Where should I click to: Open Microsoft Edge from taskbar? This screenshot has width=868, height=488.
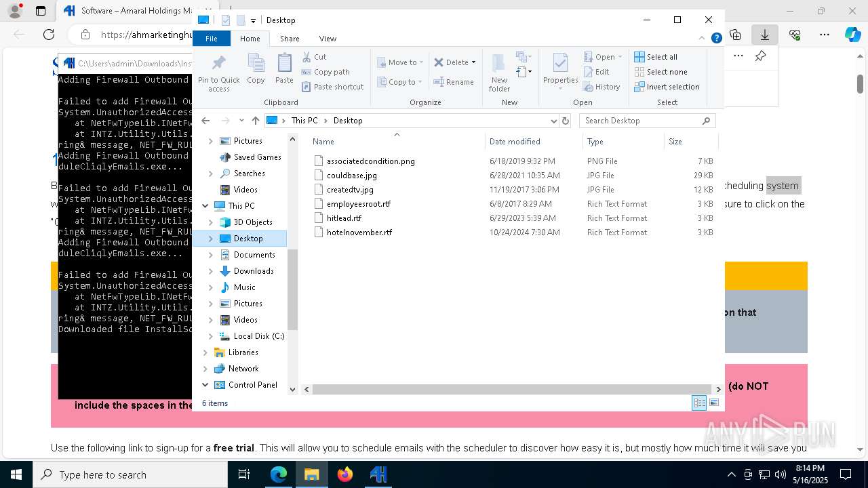click(279, 474)
